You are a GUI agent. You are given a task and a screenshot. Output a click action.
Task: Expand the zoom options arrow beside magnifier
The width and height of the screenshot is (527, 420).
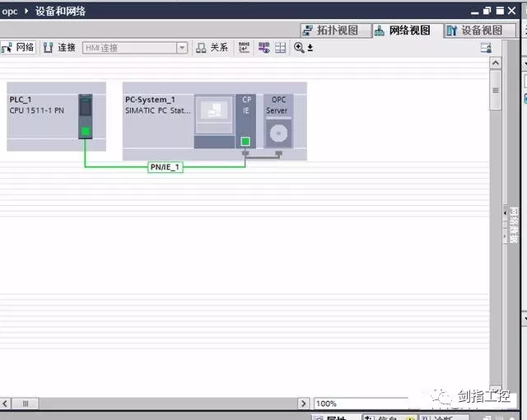310,49
